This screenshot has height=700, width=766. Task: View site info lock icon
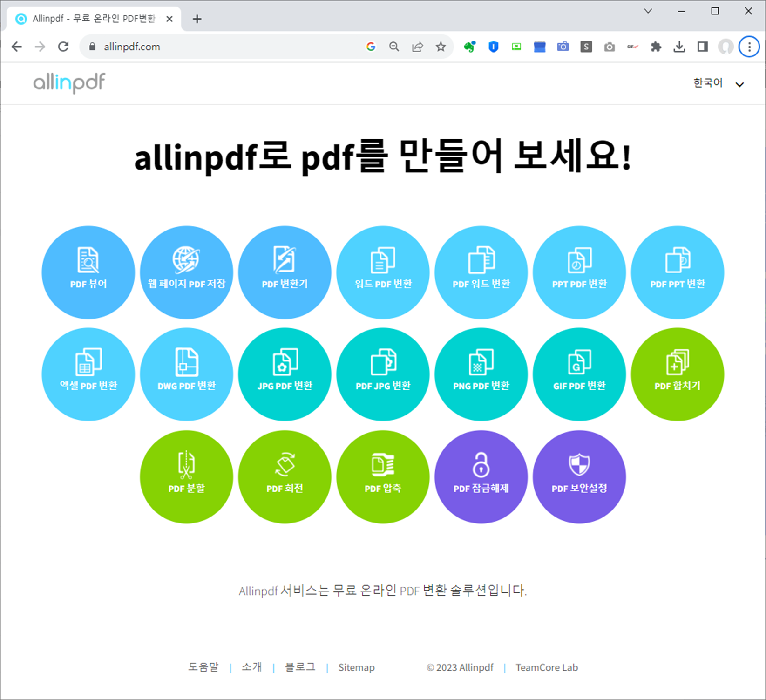93,47
